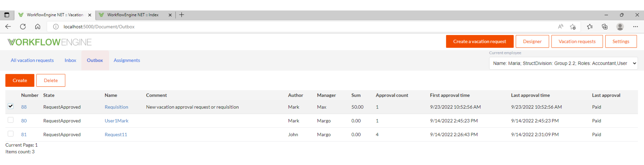Add page to favorites star icon
The height and width of the screenshot is (165, 644).
coord(573,27)
